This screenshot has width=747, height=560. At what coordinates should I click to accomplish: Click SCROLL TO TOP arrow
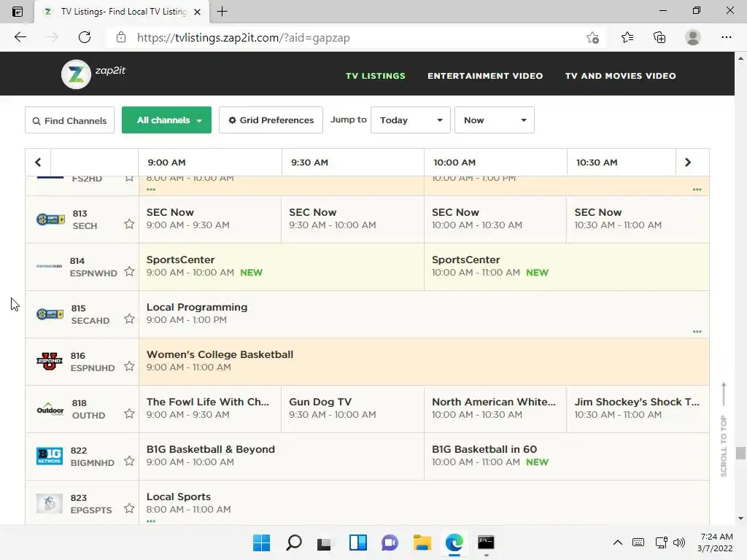click(724, 394)
